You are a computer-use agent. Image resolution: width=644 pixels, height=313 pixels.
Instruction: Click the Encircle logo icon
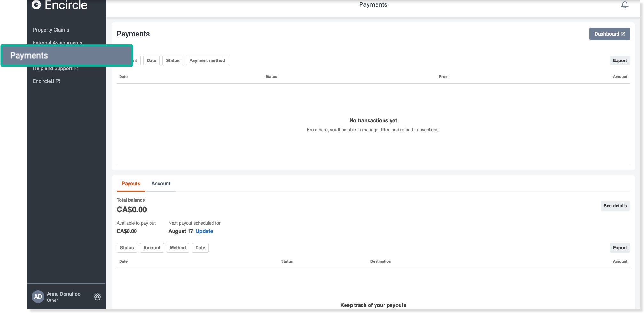[x=36, y=4]
